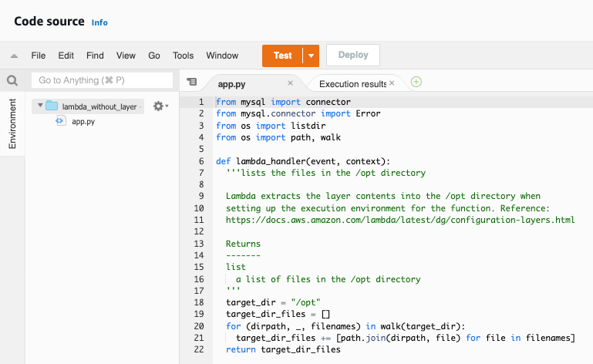Click 'a list of files in the /opt directory'

tap(328, 279)
